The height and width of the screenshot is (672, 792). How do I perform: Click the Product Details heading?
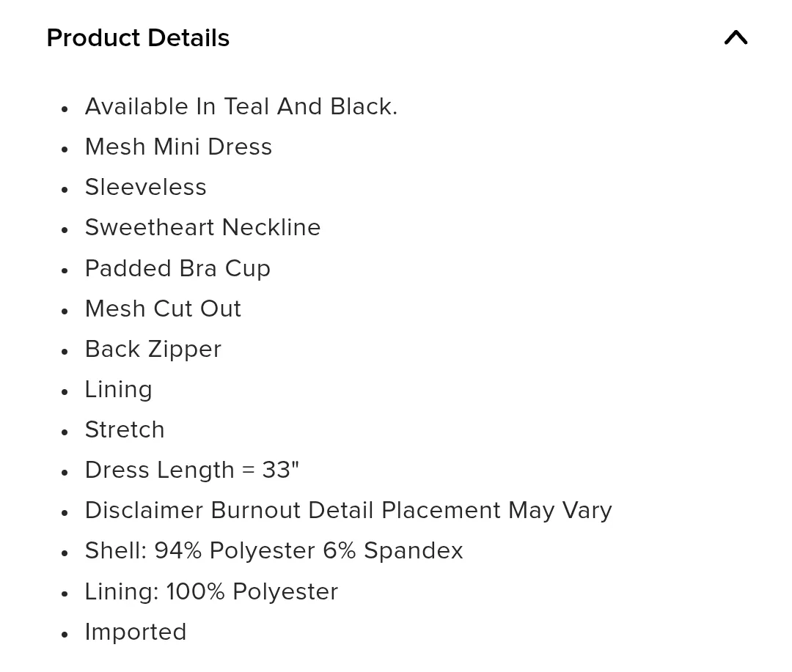(x=138, y=37)
